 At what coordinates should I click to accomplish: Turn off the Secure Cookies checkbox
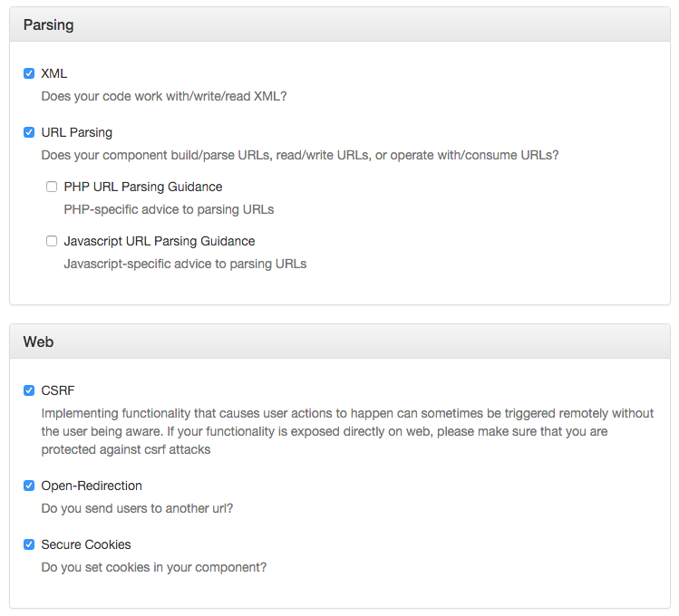[29, 544]
